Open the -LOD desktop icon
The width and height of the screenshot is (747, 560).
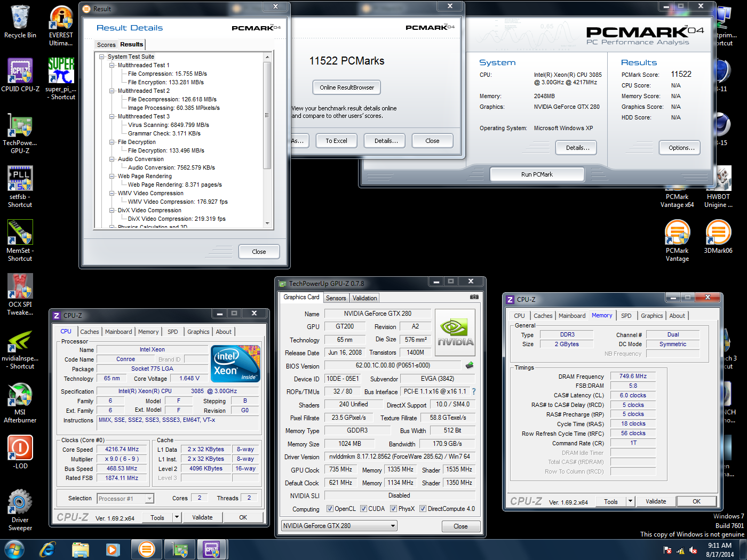(20, 452)
